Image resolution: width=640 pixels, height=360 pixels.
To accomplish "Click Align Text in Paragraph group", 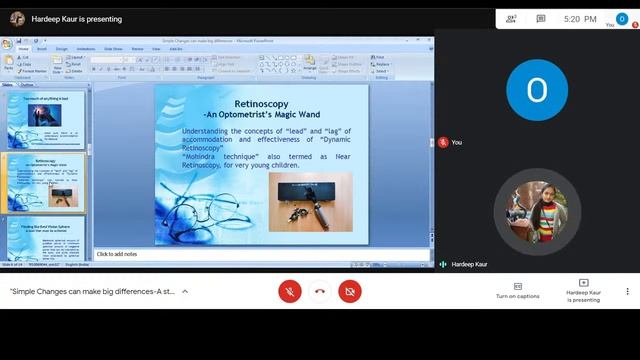I will pos(224,64).
